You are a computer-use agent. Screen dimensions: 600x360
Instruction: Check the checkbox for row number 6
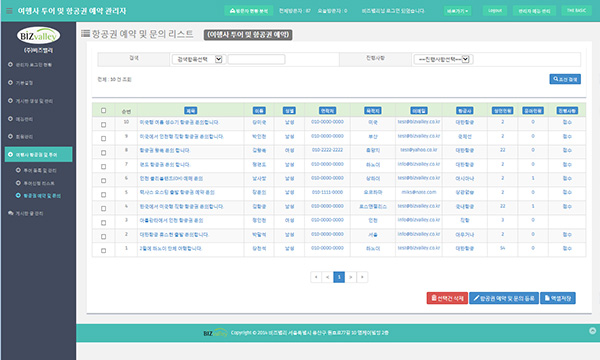coord(103,181)
